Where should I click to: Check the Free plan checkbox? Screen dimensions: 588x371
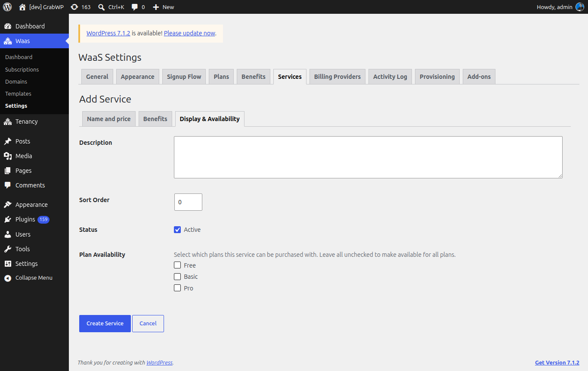177,265
